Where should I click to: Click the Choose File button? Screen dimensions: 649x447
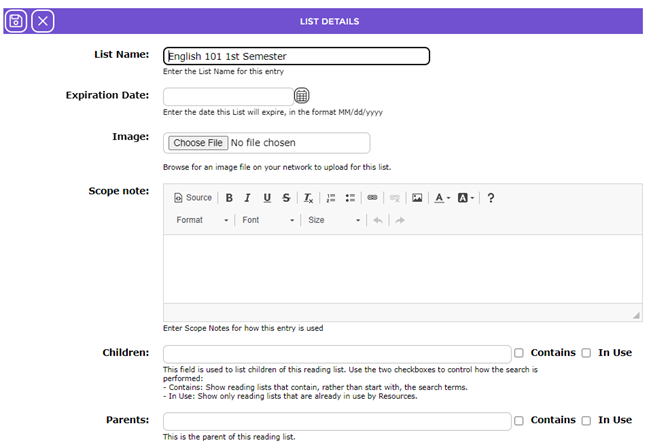pos(198,143)
